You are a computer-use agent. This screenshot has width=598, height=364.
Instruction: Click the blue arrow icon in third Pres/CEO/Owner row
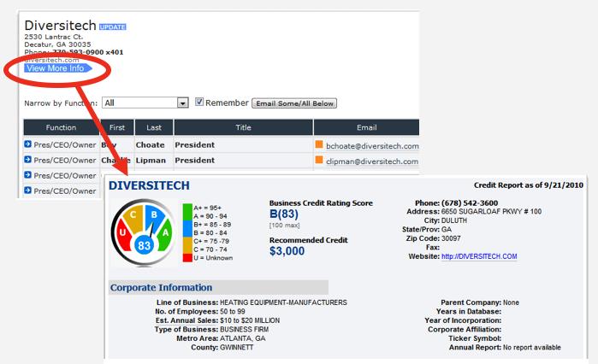click(28, 175)
